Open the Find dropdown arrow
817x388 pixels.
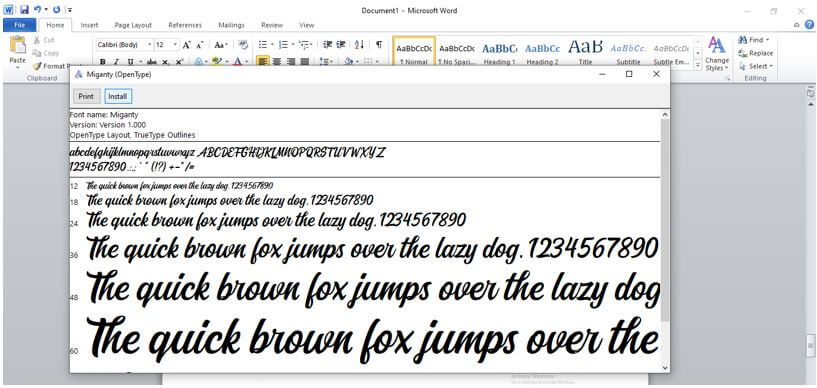768,40
